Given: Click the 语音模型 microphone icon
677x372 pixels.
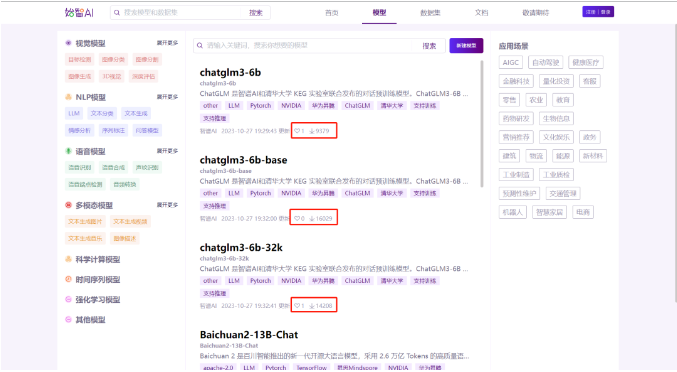Looking at the screenshot, I should (68, 151).
